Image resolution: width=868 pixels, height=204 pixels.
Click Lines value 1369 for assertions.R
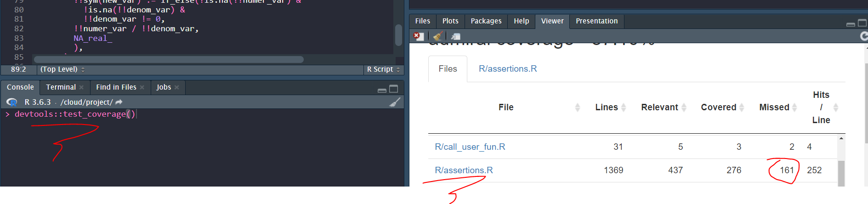[x=613, y=170]
